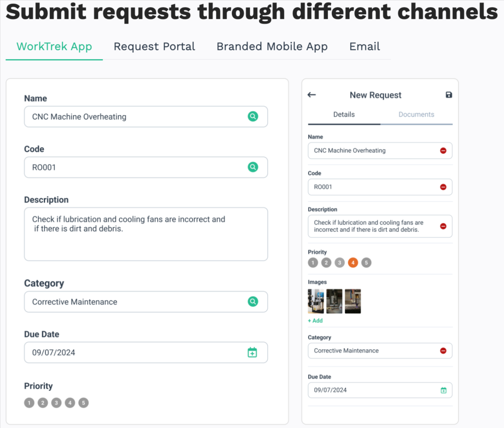Open the Branded Mobile App tab
Image resolution: width=504 pixels, height=428 pixels.
pyautogui.click(x=272, y=46)
